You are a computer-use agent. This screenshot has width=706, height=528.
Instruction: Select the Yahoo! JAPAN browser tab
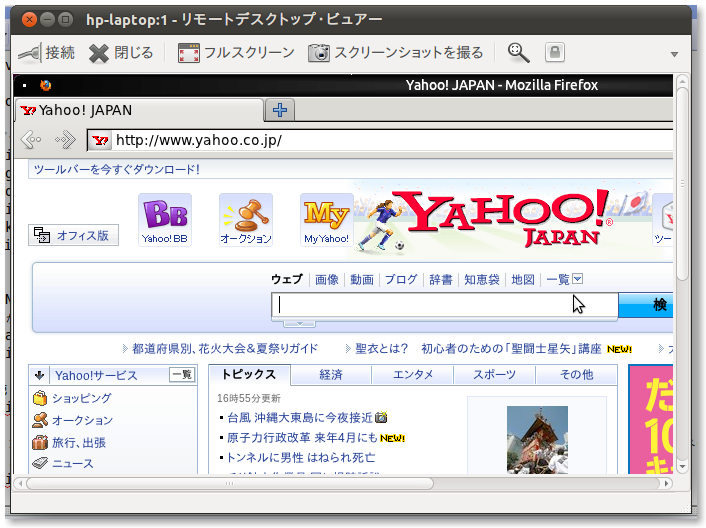(139, 110)
